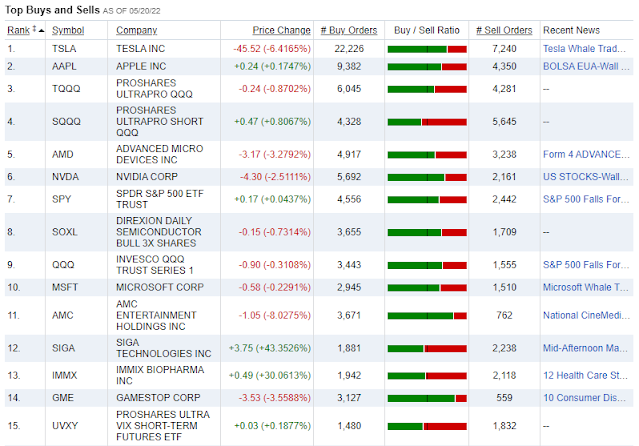Click SIGA price change +3.75 value

(x=270, y=348)
